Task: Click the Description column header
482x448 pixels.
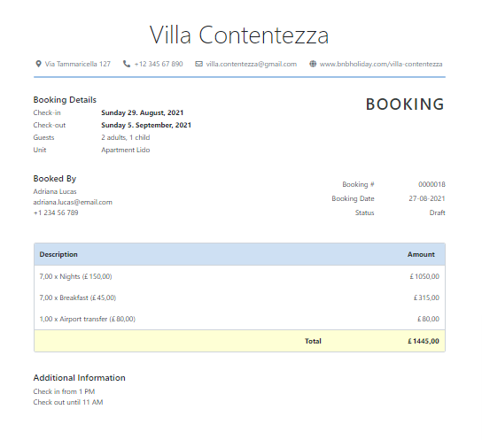Action: 58,254
